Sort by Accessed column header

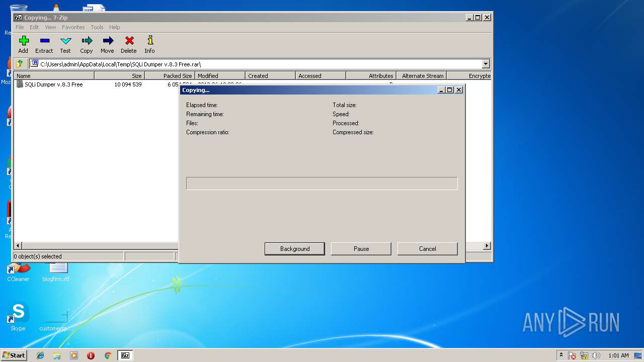click(x=321, y=76)
